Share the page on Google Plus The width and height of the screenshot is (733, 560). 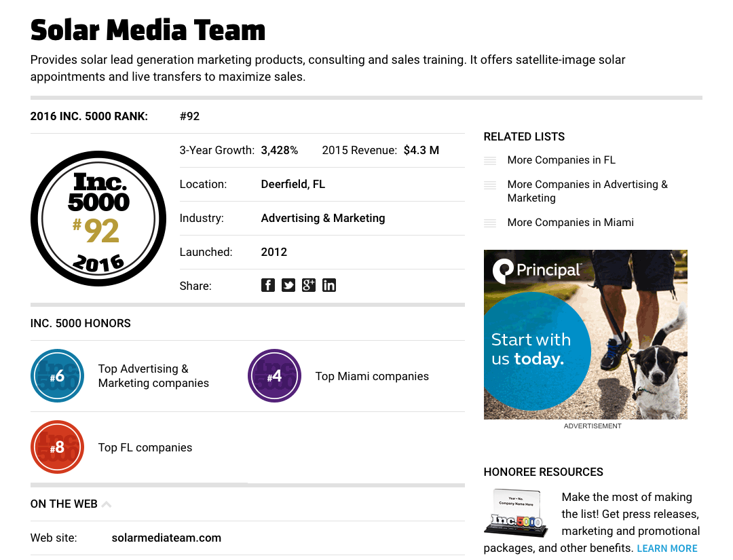(x=309, y=285)
